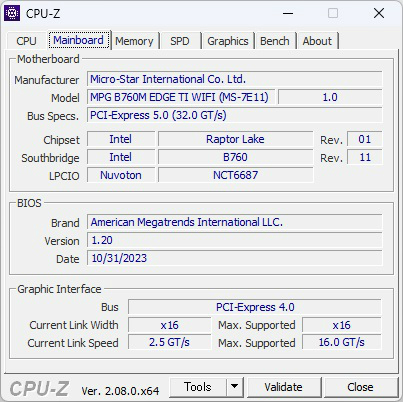Screen dimensions: 403x402
Task: Go to the SPD tab
Action: 180,41
